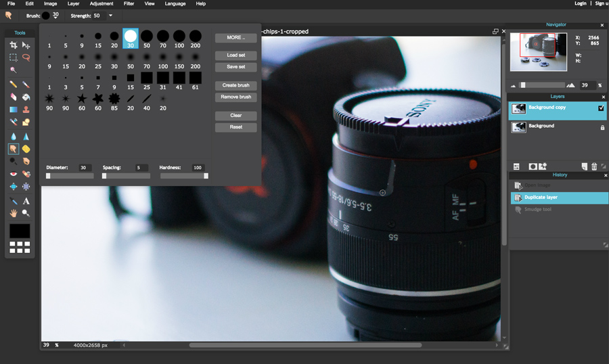Select the Brush tool
Image resolution: width=609 pixels, height=364 pixels.
[x=26, y=85]
